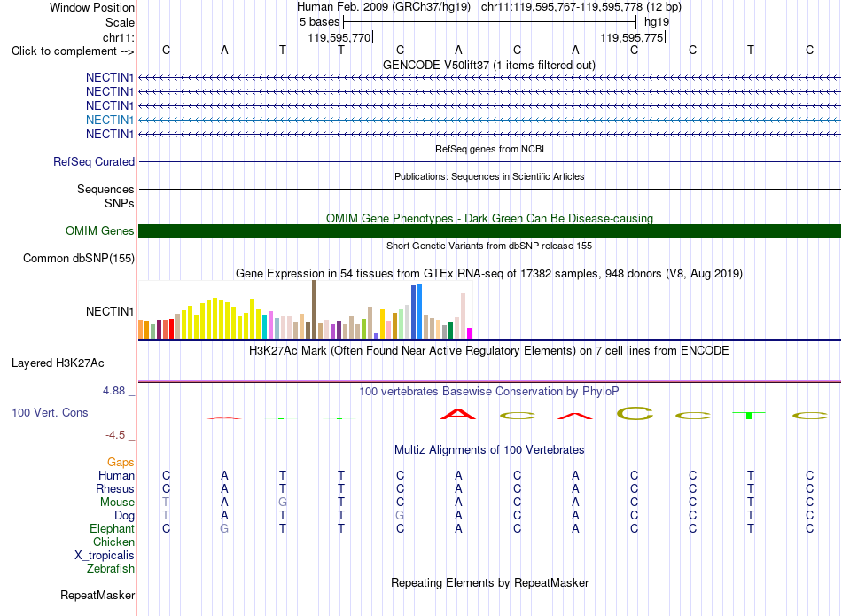Click the dark green OMIM Genes bar
Viewport: 842px width, 616px height.
489,231
